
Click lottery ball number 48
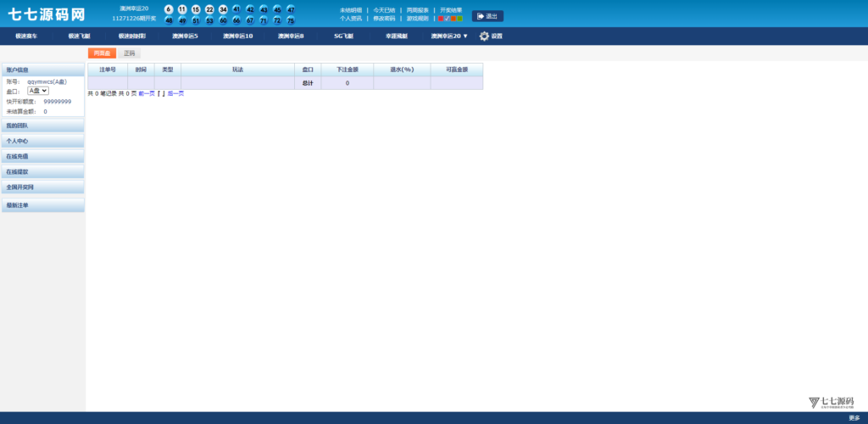(x=169, y=20)
